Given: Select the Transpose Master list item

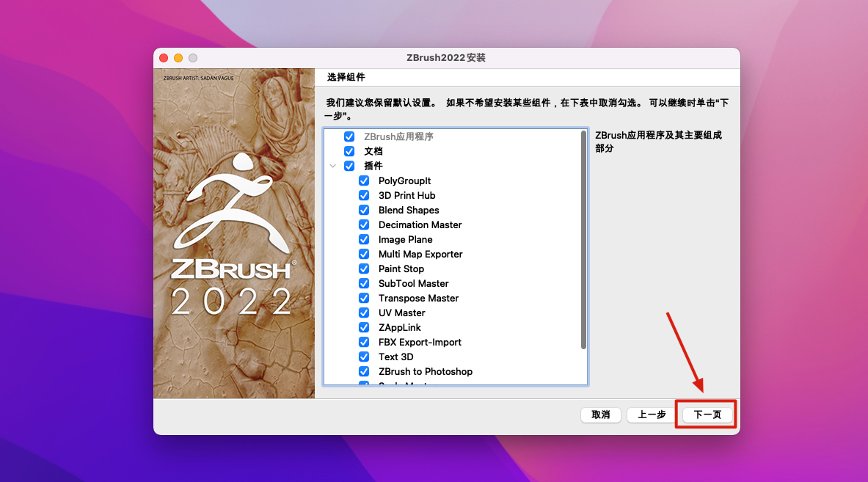Looking at the screenshot, I should coord(418,298).
